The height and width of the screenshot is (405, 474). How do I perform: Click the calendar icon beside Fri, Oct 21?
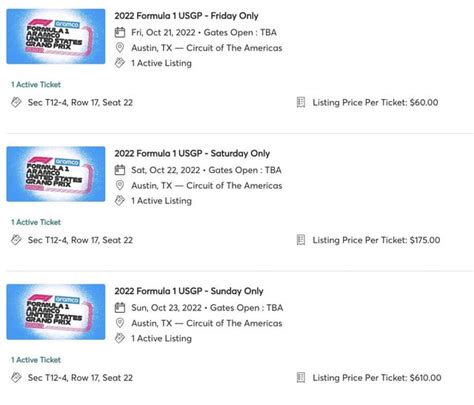120,32
